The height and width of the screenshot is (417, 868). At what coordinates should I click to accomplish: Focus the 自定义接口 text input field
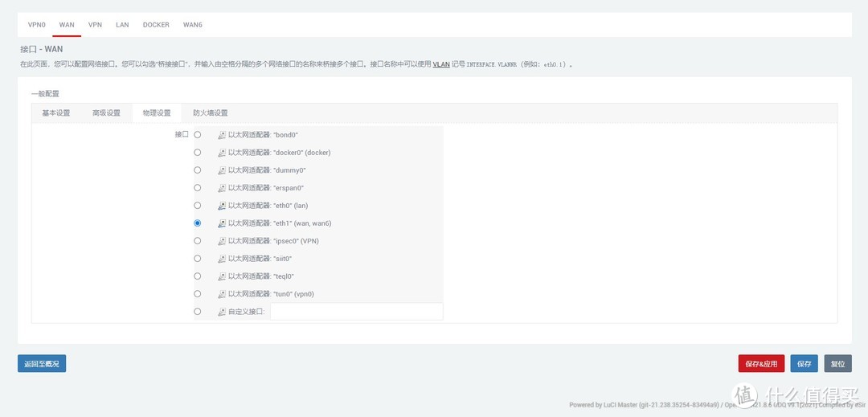pyautogui.click(x=357, y=312)
